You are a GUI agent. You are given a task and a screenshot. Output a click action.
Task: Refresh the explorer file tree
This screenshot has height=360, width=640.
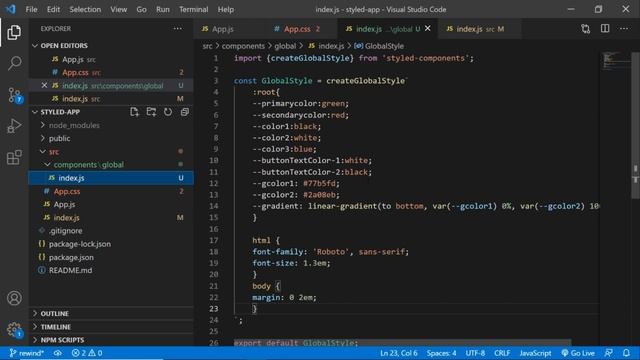[x=168, y=112]
